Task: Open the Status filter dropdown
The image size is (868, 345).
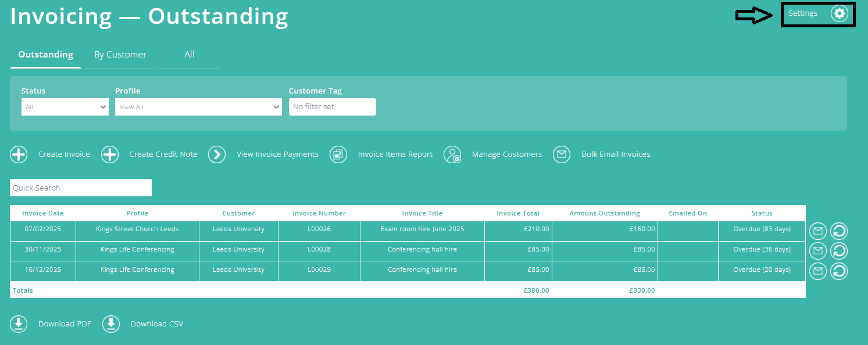Action: [65, 106]
